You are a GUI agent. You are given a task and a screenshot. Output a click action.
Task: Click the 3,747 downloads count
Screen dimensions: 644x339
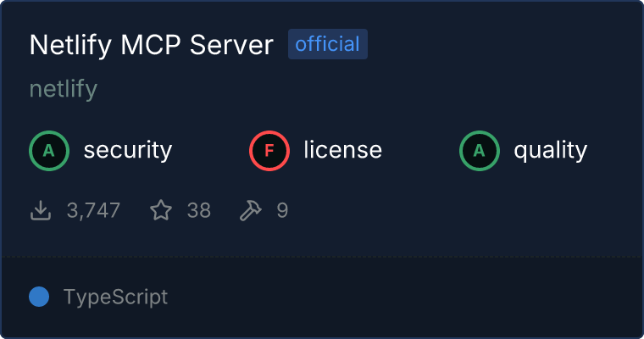[x=93, y=210]
